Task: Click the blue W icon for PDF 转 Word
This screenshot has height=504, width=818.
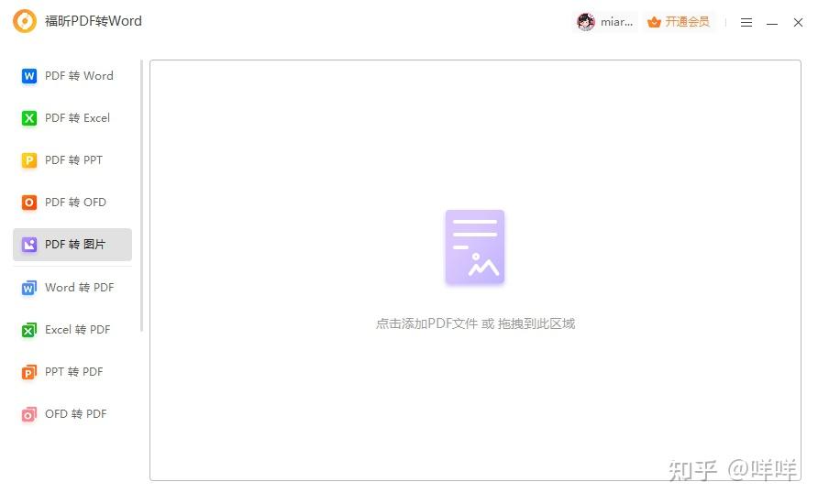Action: tap(29, 76)
